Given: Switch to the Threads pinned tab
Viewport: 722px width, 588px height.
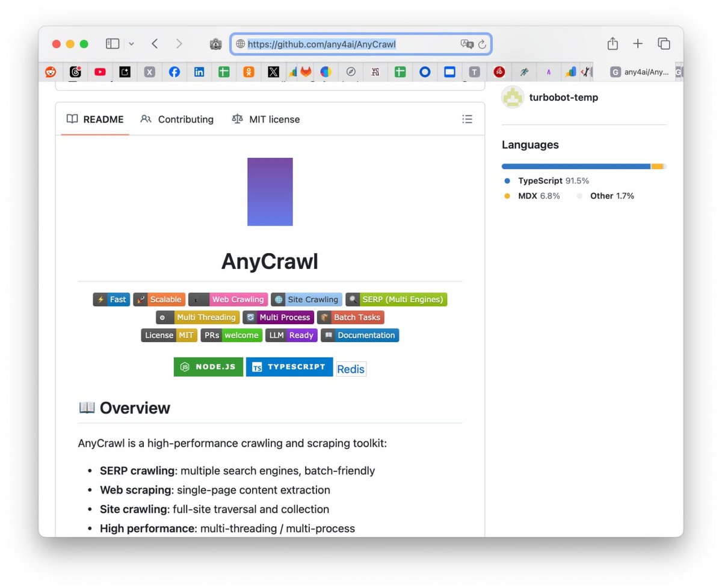Looking at the screenshot, I should click(x=75, y=72).
